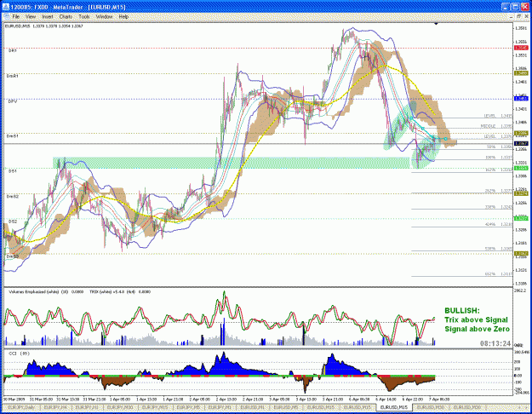Image resolution: width=532 pixels, height=414 pixels.
Task: Open the Insert menu
Action: point(48,16)
